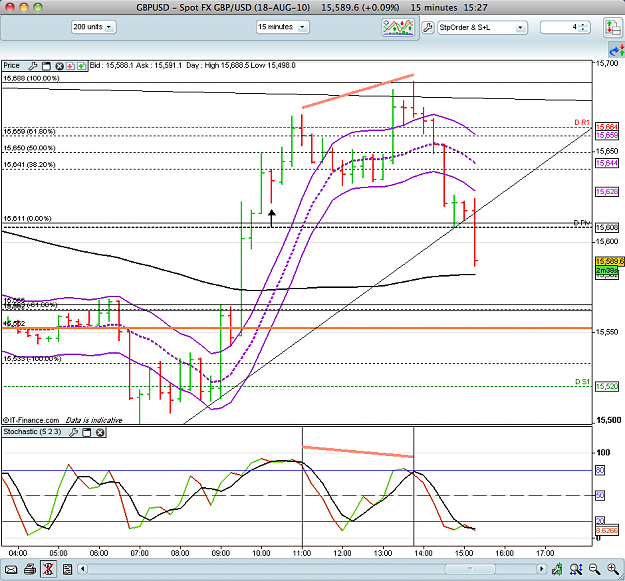The height and width of the screenshot is (581, 625).
Task: Click the yellow macOS minimize button
Action: pos(24,7)
